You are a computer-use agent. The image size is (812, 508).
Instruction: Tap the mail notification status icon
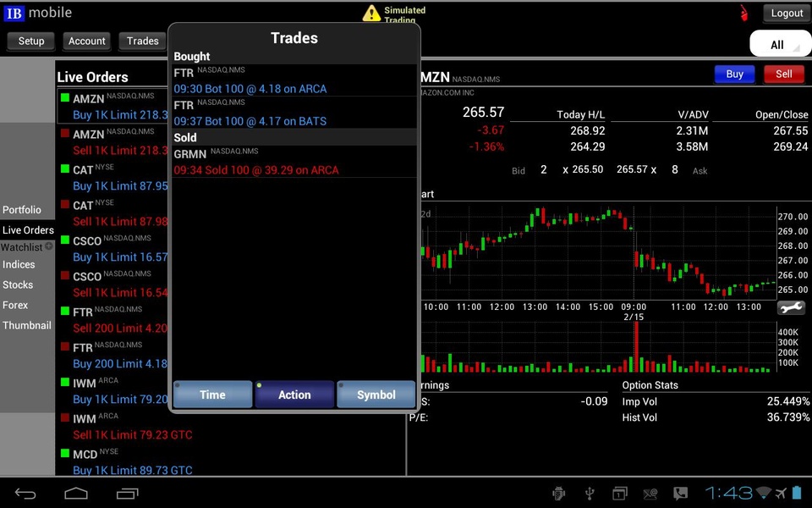click(650, 493)
